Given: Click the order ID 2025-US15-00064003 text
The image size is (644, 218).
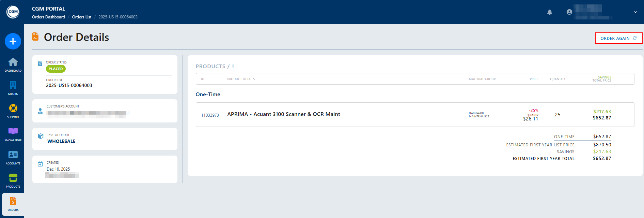Looking at the screenshot, I should 69,86.
